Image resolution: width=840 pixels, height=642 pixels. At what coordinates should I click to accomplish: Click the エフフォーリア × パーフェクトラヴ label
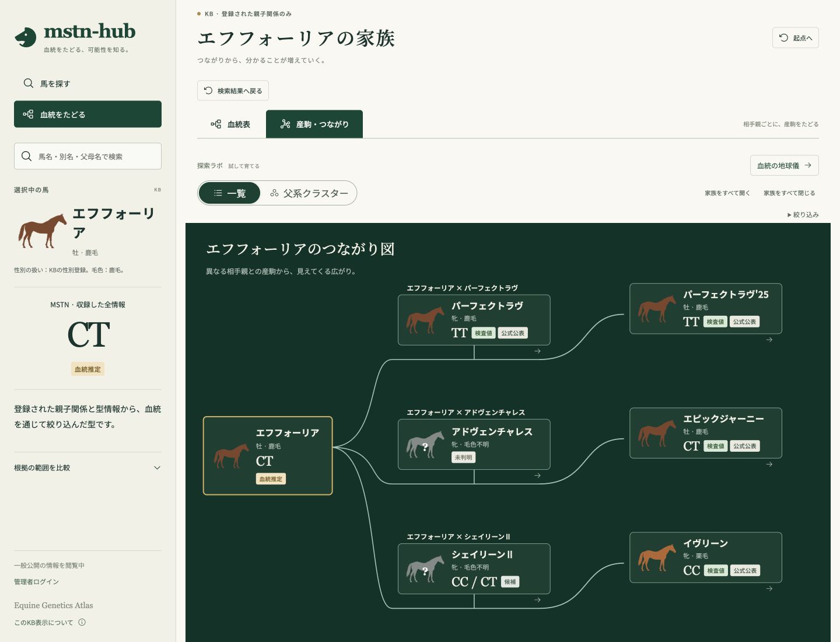462,288
